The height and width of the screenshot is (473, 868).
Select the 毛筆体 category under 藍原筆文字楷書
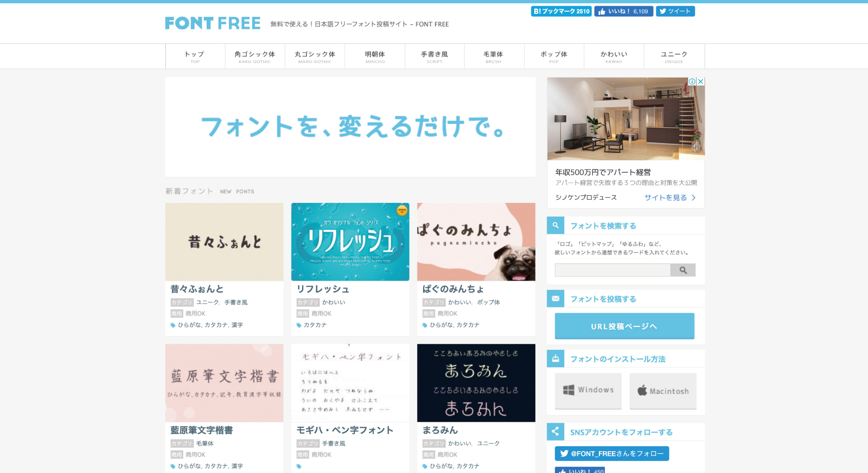pos(205,444)
